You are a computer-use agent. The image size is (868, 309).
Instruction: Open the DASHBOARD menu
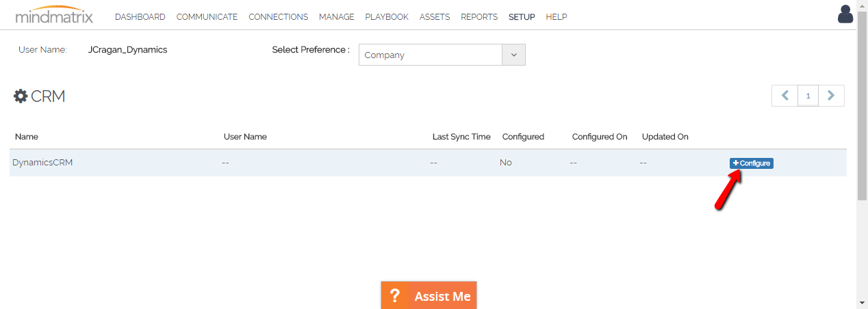point(140,17)
